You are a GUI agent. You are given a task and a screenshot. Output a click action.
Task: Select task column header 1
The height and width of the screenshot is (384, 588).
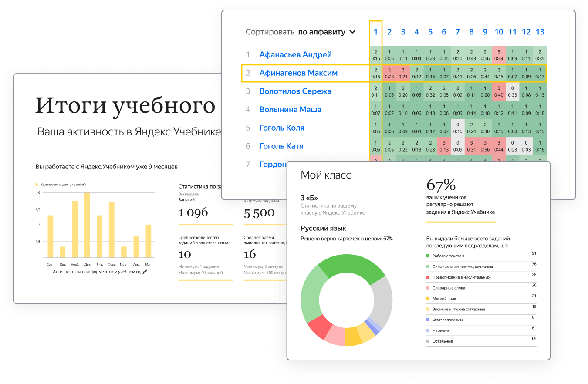pos(375,32)
